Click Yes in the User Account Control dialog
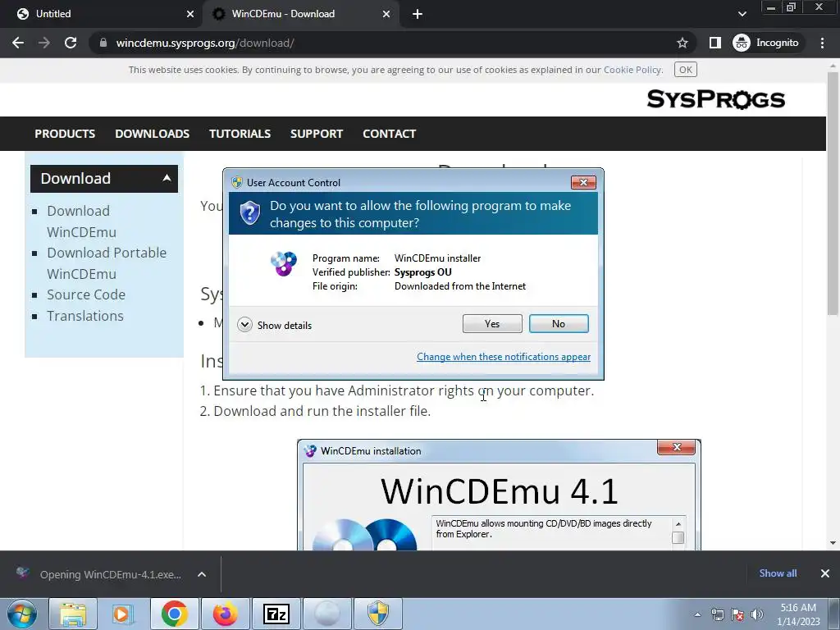840x630 pixels. (492, 323)
